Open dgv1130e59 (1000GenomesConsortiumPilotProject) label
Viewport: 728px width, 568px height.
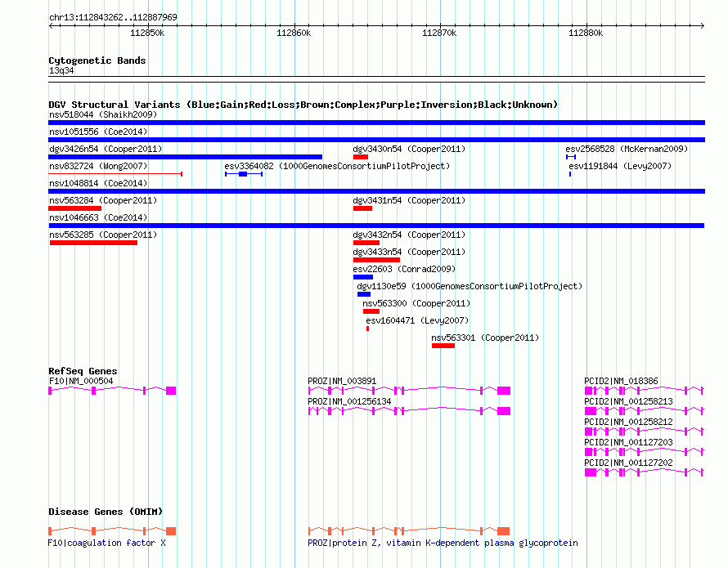[x=470, y=286]
